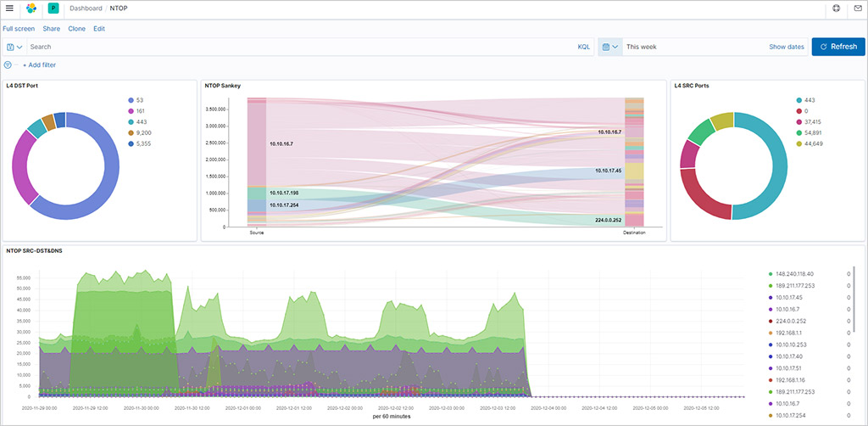Open the hamburger navigation menu
This screenshot has height=426, width=868.
[x=9, y=8]
